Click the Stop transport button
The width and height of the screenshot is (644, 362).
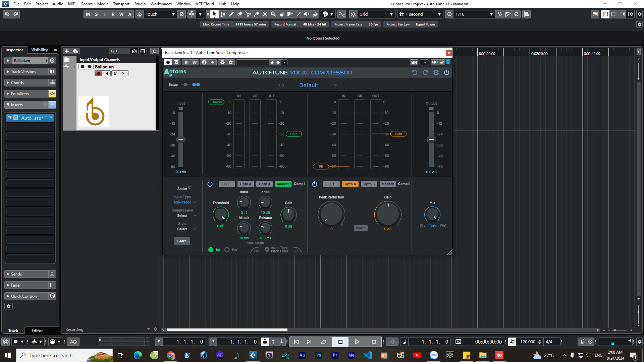pos(340,342)
